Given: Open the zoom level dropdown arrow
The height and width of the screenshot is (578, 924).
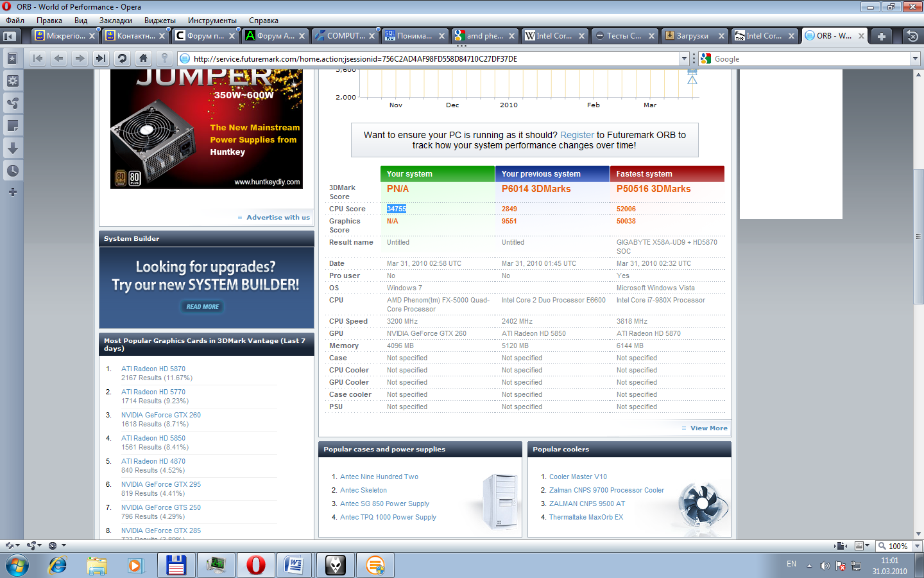Looking at the screenshot, I should pyautogui.click(x=917, y=546).
